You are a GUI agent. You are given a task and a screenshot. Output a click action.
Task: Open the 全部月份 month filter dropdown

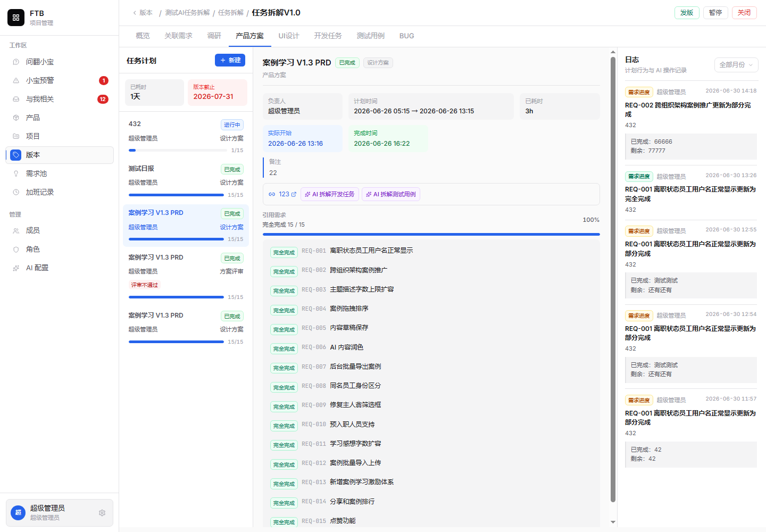click(x=736, y=65)
